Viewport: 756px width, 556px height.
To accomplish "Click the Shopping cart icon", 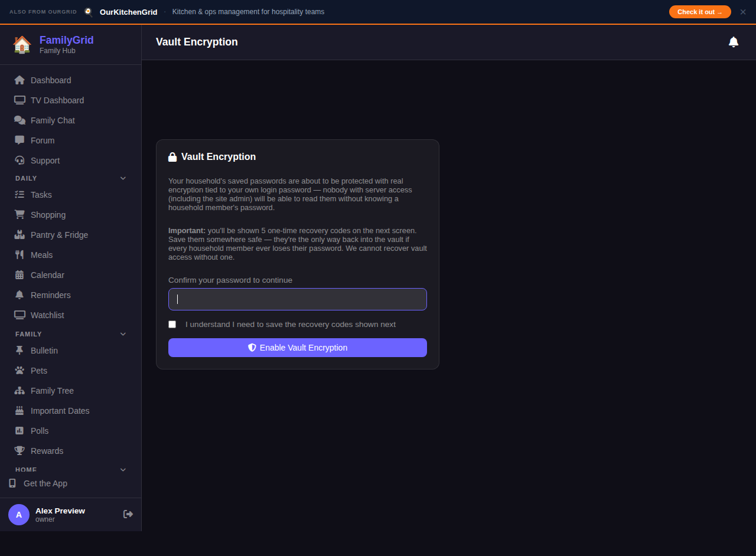I will point(19,215).
